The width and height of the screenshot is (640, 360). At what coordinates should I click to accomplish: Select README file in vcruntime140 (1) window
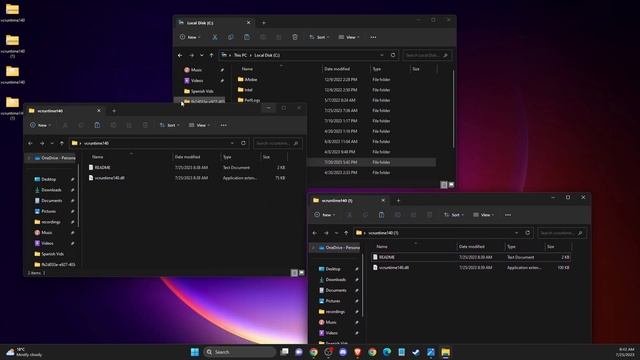[x=471, y=257]
